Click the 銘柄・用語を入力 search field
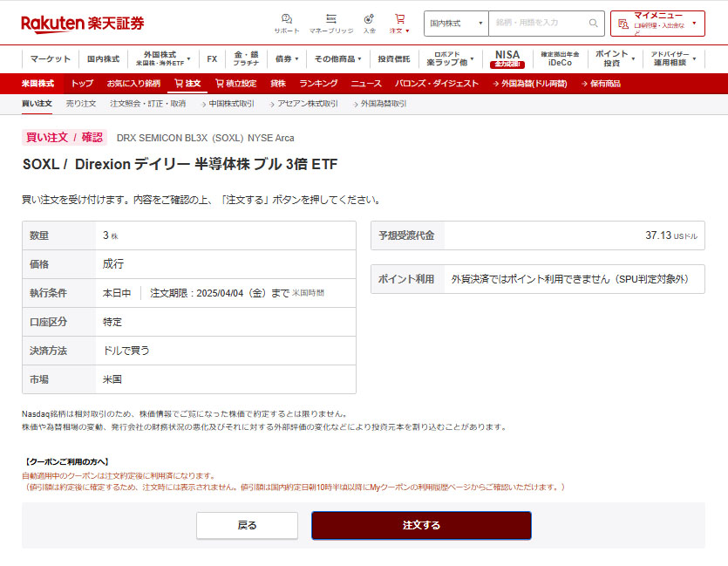 click(538, 24)
